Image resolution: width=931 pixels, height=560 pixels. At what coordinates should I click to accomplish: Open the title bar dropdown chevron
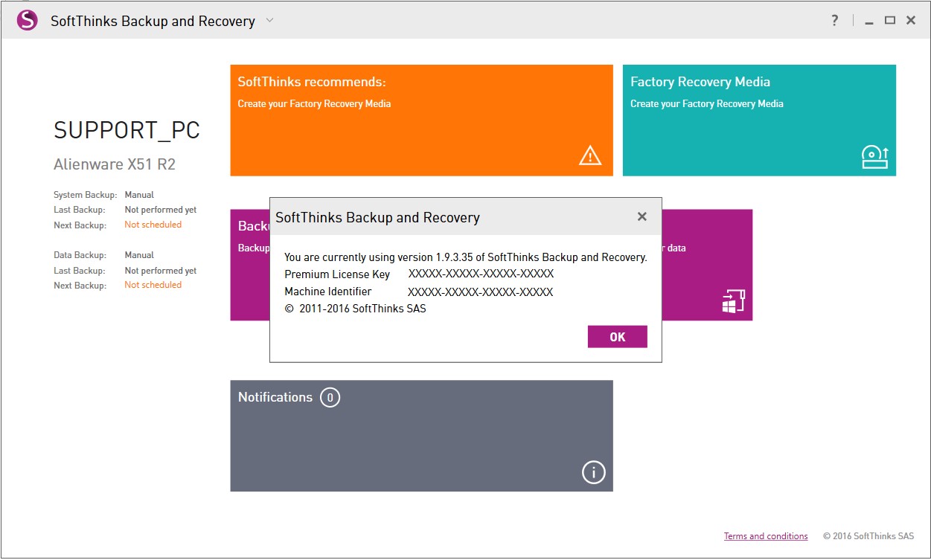tap(269, 20)
